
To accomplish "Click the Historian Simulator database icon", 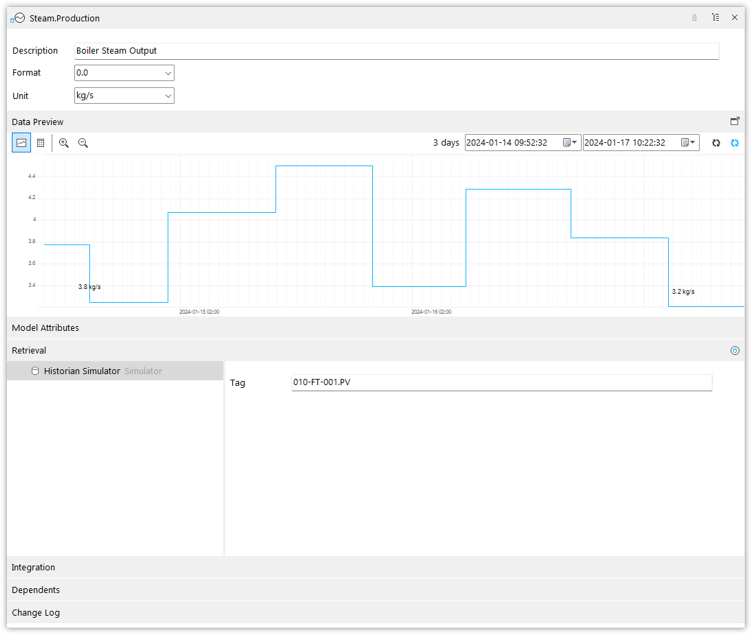I will pyautogui.click(x=35, y=371).
